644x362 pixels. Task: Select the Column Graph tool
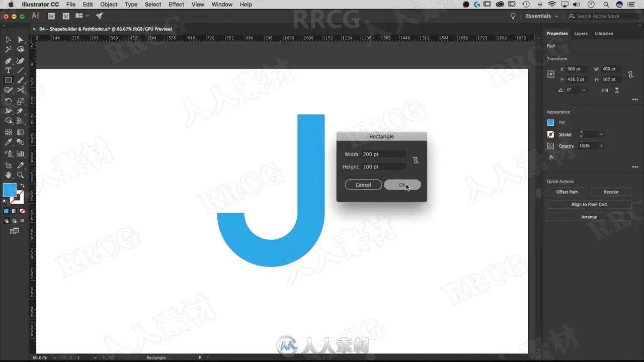pyautogui.click(x=21, y=154)
